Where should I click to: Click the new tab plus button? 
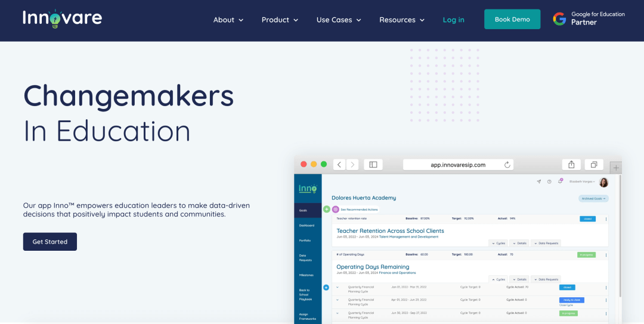pos(616,168)
